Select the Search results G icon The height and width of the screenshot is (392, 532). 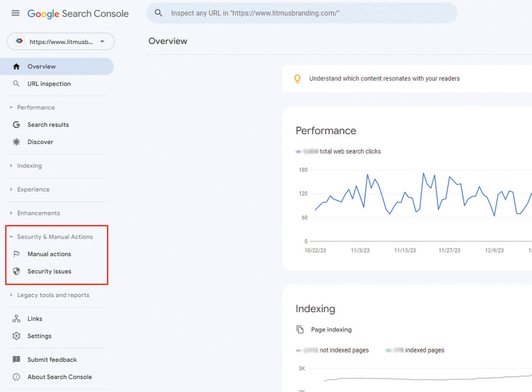tap(16, 124)
